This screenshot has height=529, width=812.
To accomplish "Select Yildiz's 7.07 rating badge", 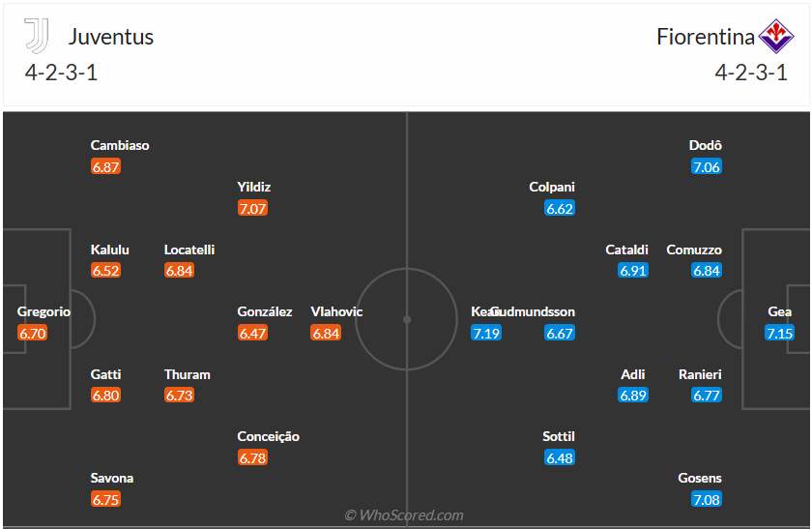I will click(252, 208).
